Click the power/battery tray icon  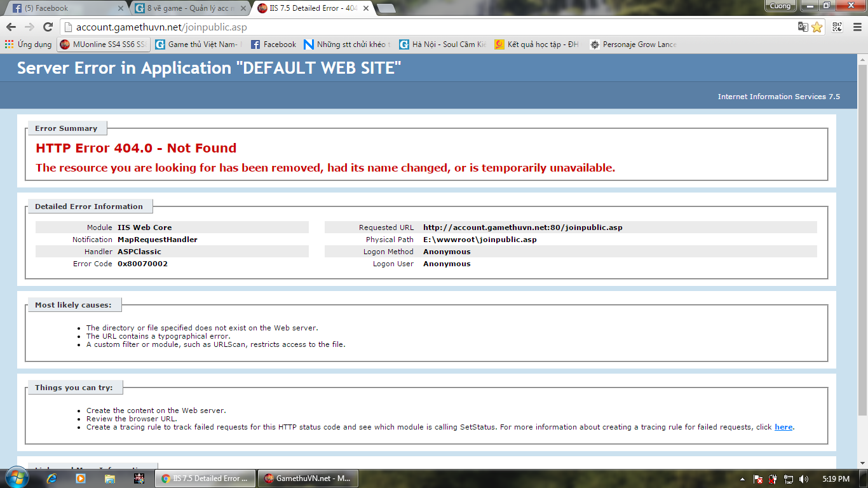773,479
